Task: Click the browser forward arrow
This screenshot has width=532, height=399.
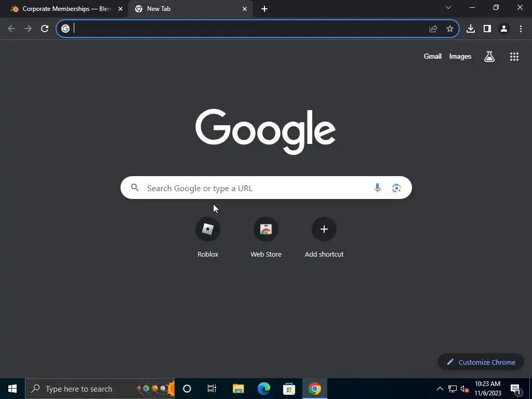Action: coord(28,29)
